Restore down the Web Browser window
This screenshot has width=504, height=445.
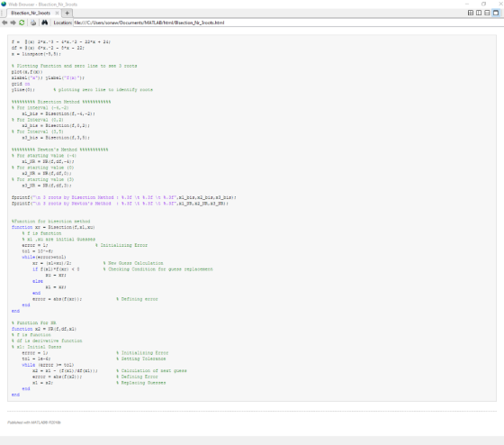483,4
